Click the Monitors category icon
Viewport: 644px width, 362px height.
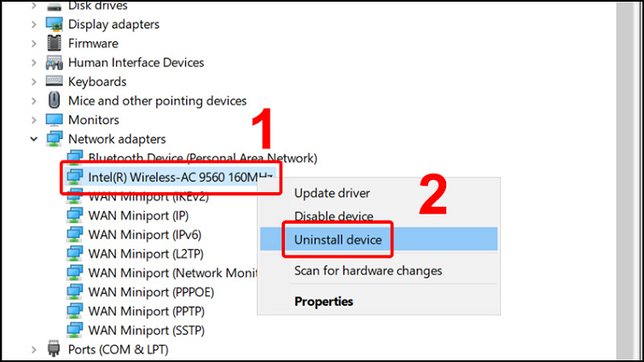point(54,120)
